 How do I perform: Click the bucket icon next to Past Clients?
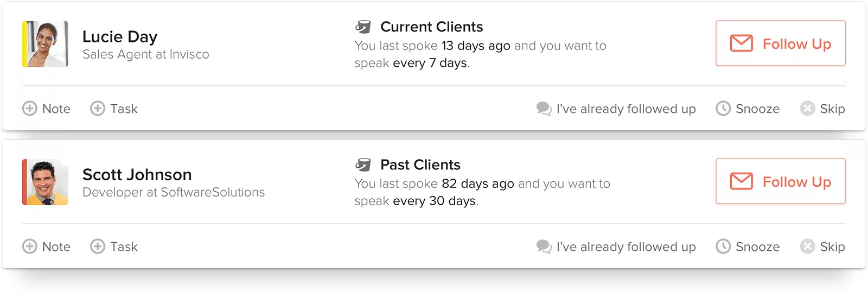pos(363,165)
